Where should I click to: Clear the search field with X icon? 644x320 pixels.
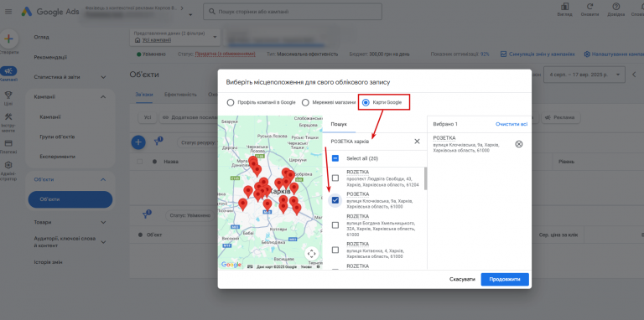coord(417,142)
